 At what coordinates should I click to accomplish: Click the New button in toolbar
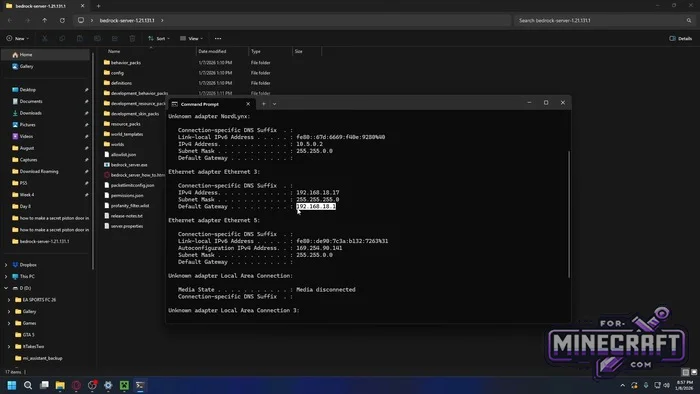coord(17,38)
